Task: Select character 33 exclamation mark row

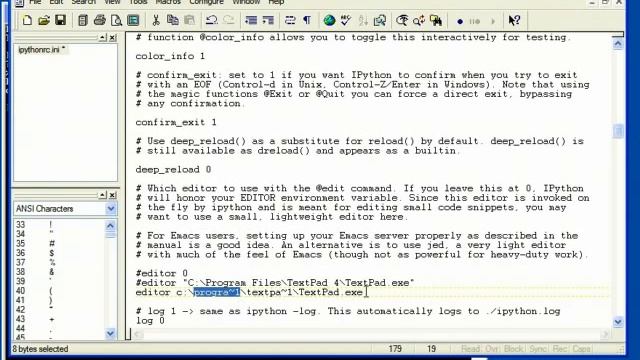Action: 60,224
